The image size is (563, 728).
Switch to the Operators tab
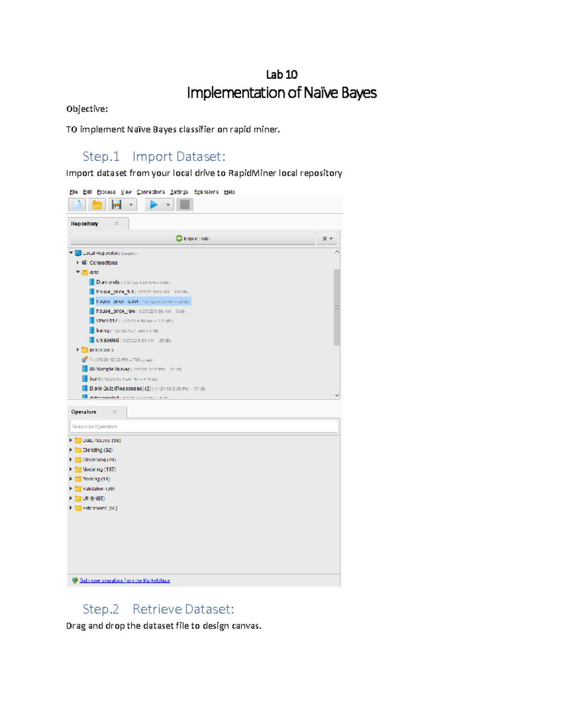tap(84, 411)
